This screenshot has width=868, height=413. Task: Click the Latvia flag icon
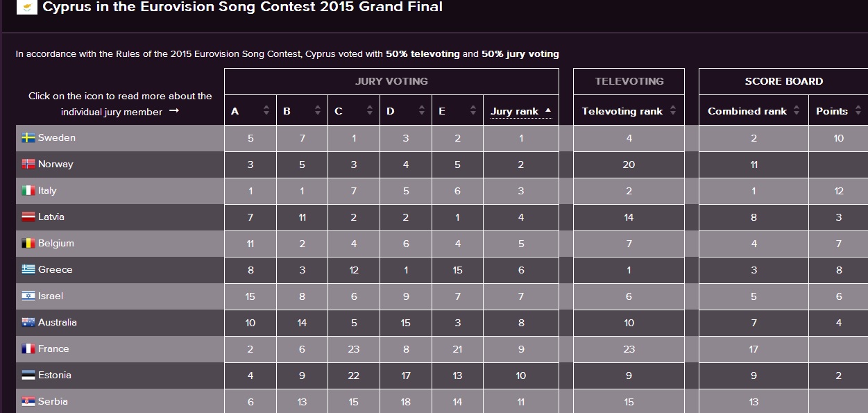click(x=28, y=217)
